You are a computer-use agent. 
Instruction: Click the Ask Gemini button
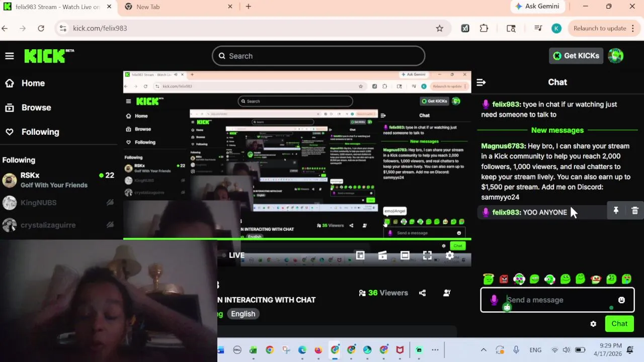point(538,7)
